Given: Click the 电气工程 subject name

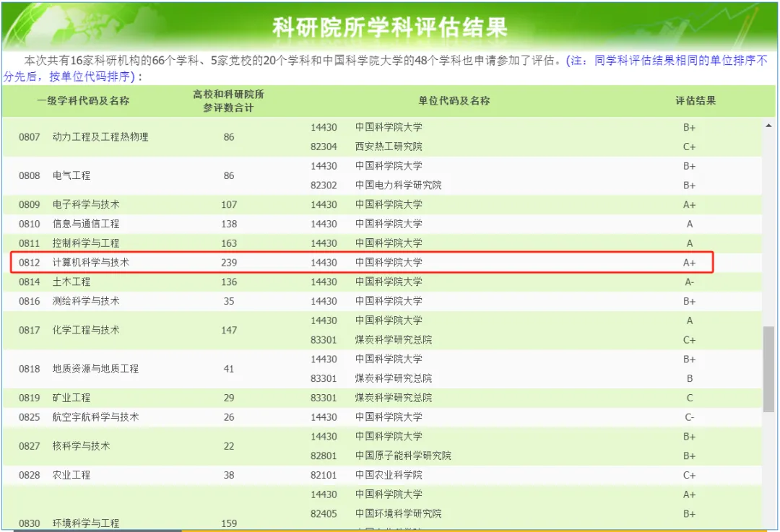Looking at the screenshot, I should pos(71,175).
